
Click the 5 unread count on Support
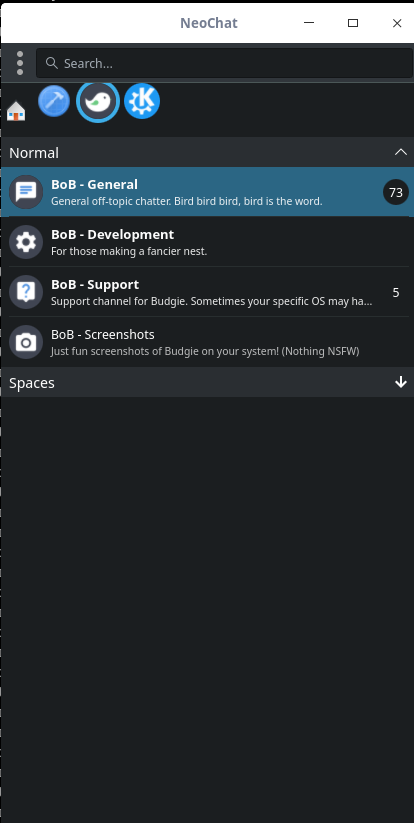point(396,292)
